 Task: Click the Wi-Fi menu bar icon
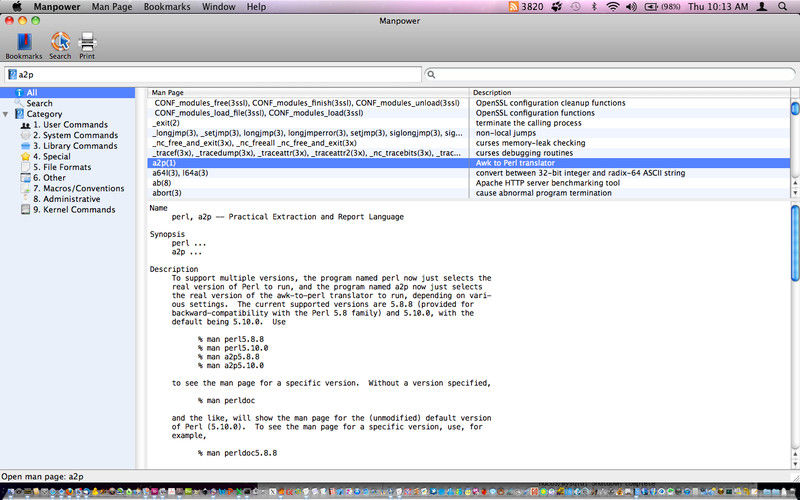(613, 7)
